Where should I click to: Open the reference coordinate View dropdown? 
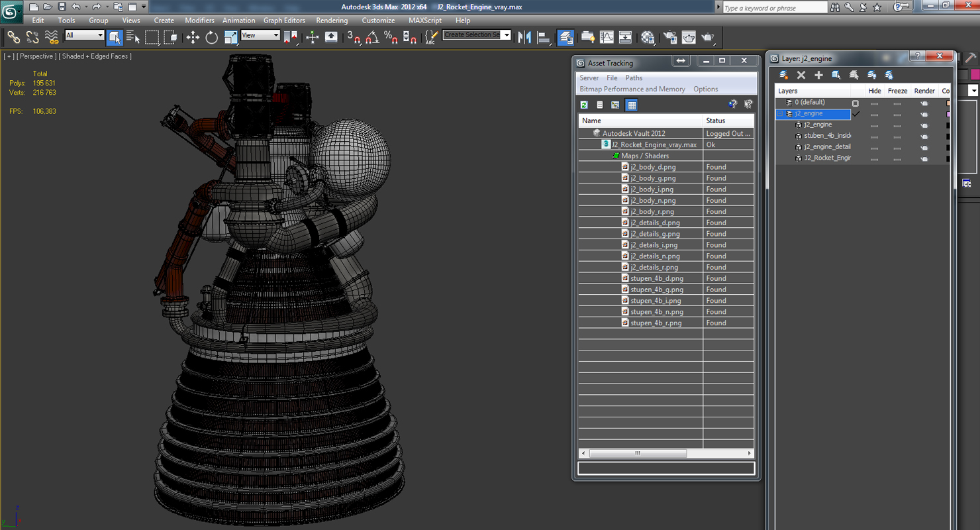coord(260,35)
